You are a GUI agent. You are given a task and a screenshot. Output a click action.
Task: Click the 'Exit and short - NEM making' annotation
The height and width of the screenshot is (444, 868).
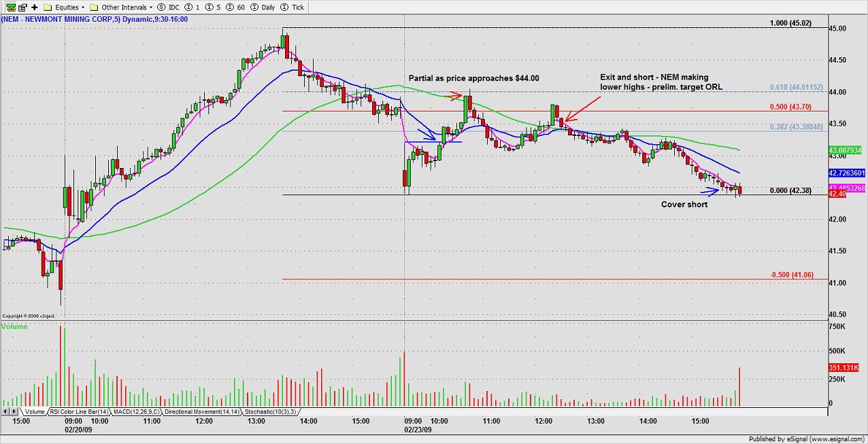click(x=654, y=78)
